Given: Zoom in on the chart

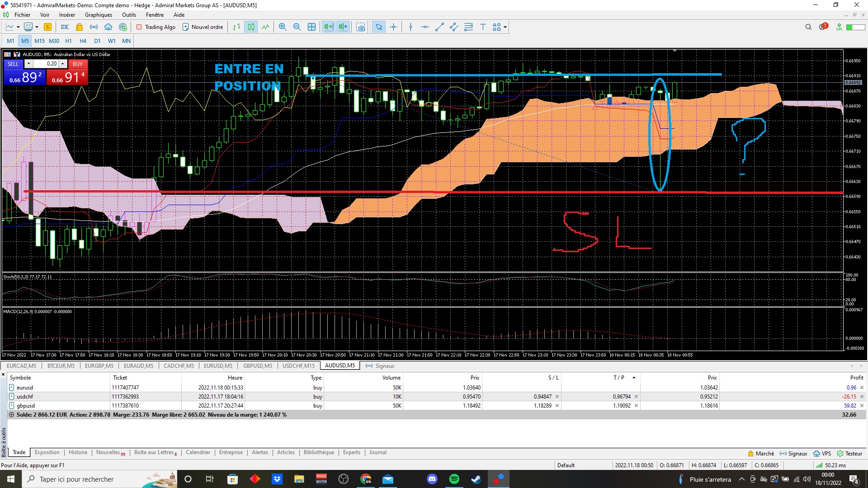Looking at the screenshot, I should coord(283,27).
